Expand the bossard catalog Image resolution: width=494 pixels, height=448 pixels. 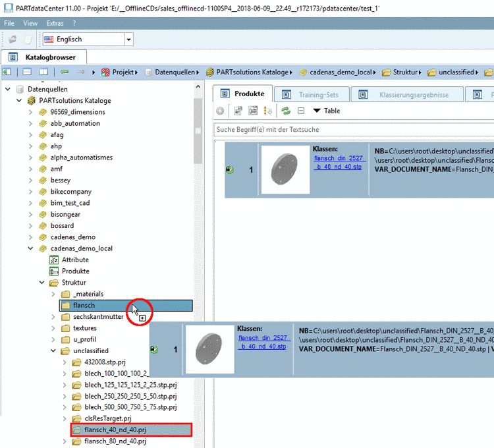tap(30, 225)
